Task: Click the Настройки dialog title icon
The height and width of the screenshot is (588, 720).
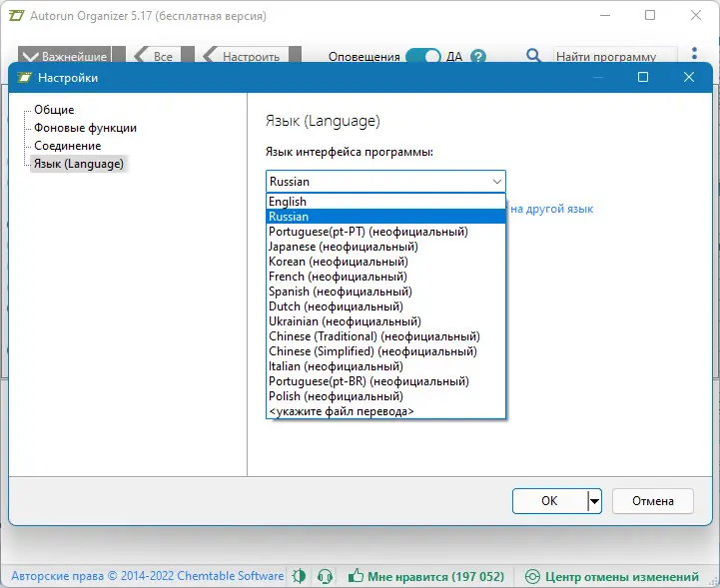Action: (25, 77)
